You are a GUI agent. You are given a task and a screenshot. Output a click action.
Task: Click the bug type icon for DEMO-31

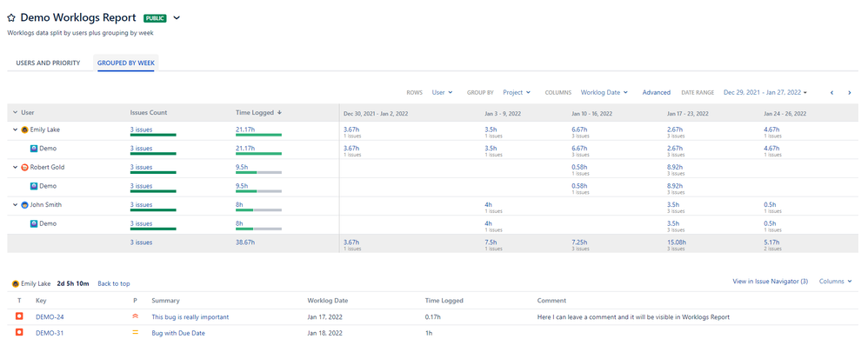pyautogui.click(x=19, y=332)
